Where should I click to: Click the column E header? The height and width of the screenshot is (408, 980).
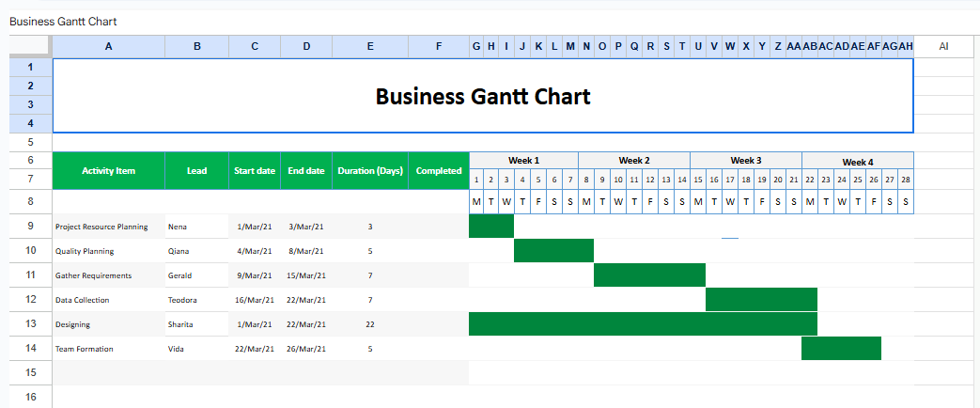tap(369, 46)
